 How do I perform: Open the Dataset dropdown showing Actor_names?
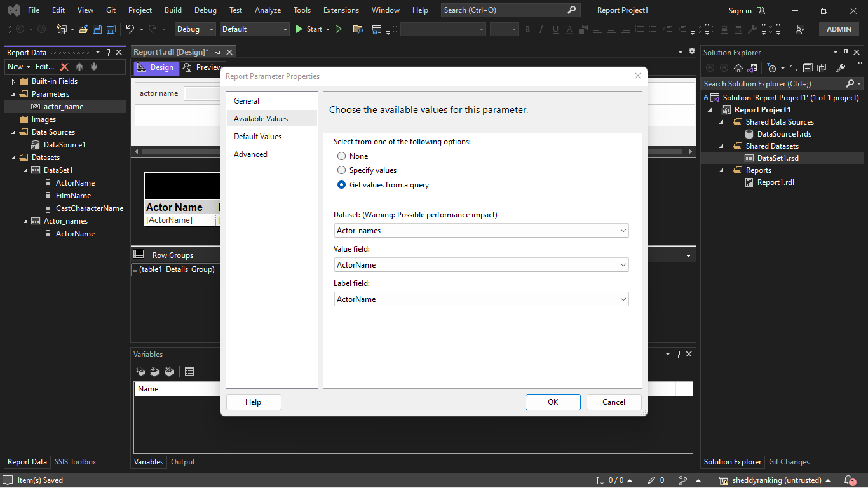tap(623, 230)
